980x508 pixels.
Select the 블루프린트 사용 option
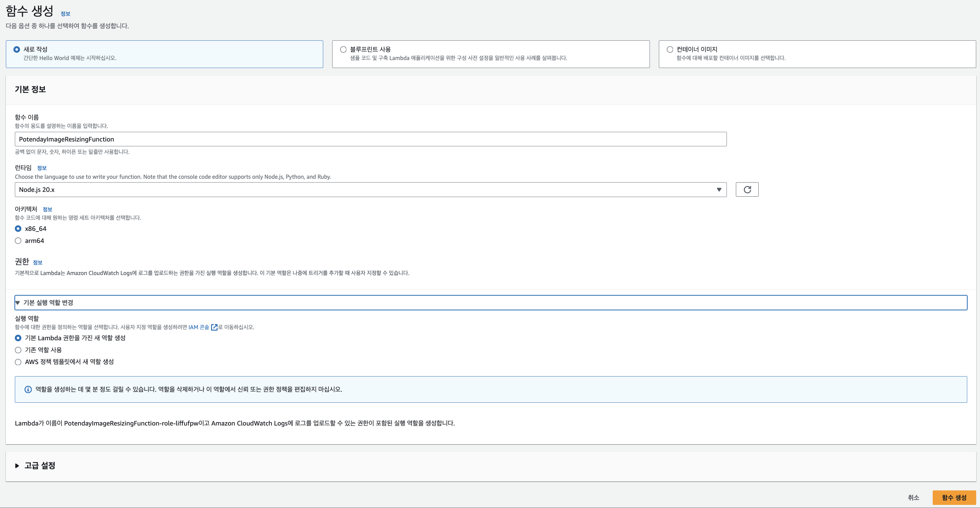pos(491,54)
